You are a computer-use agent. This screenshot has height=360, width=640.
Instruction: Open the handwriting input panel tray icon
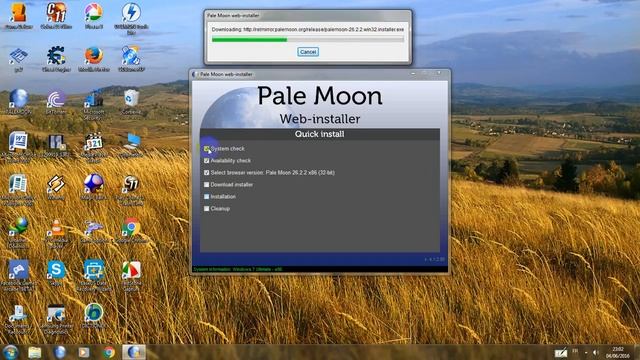tap(561, 353)
